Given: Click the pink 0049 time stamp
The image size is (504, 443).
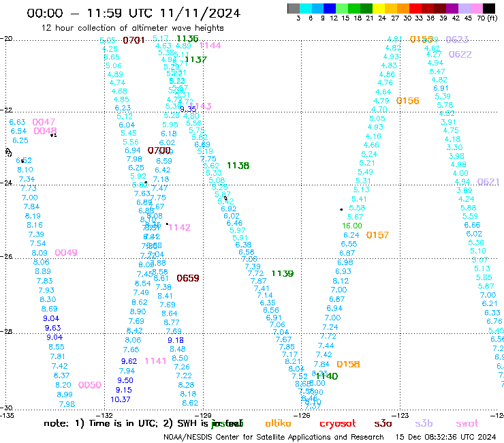Looking at the screenshot, I should pyautogui.click(x=66, y=253).
